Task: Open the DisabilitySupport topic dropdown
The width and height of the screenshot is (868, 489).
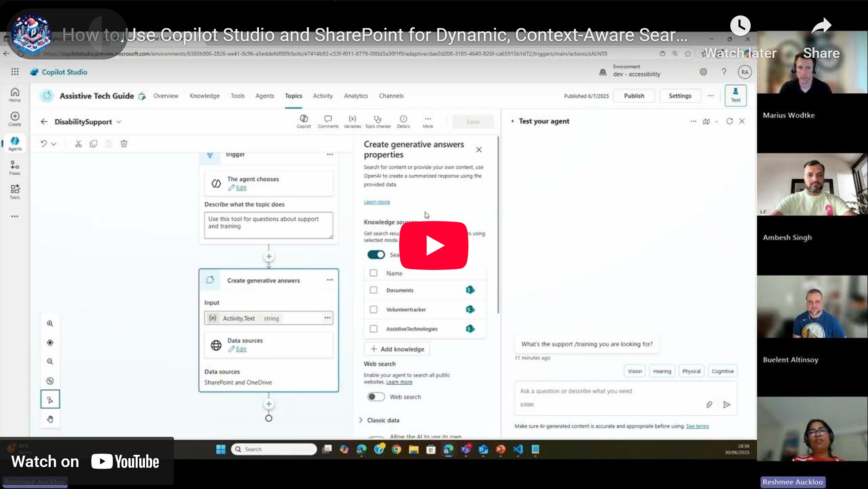Action: coord(119,122)
